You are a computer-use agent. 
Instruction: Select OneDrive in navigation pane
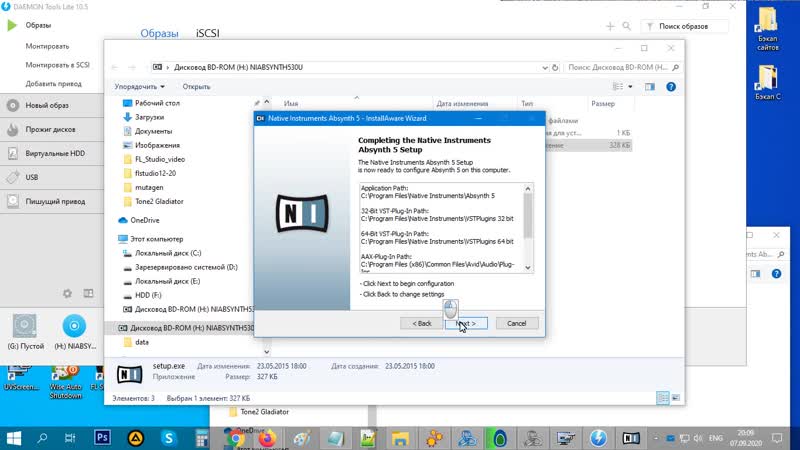click(x=144, y=220)
